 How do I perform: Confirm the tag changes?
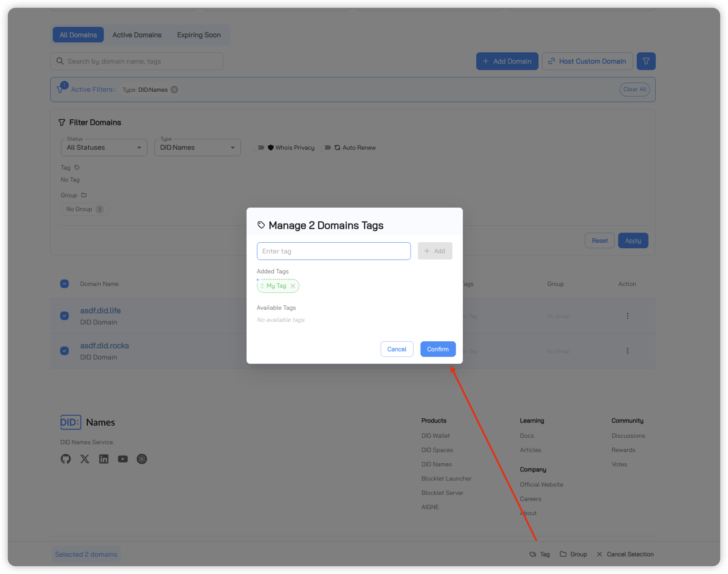(438, 349)
